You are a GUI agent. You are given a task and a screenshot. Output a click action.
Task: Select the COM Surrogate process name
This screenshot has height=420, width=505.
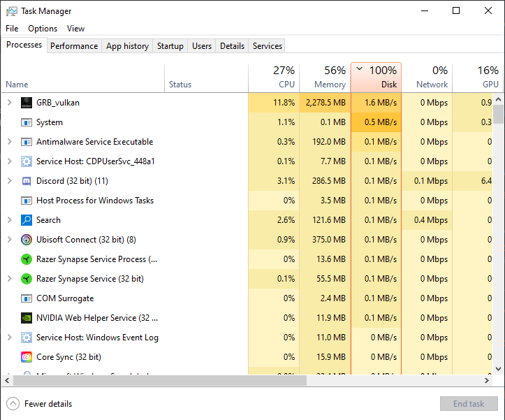click(x=65, y=298)
